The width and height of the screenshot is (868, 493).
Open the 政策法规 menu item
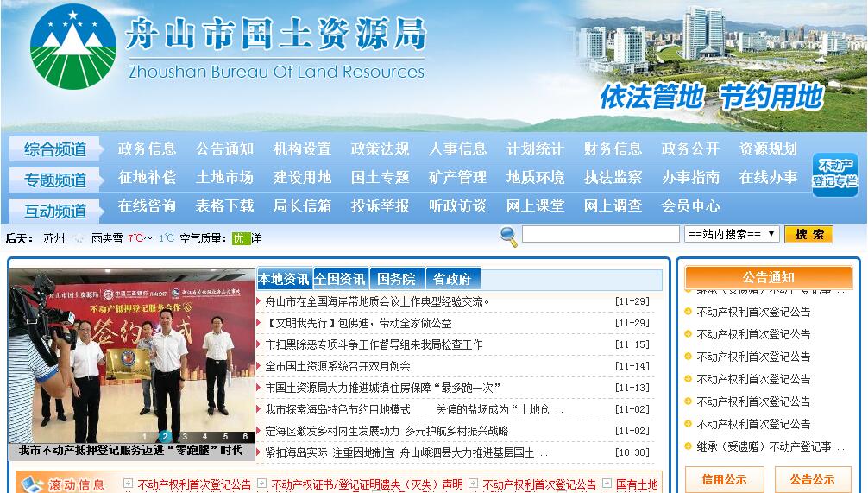click(380, 149)
